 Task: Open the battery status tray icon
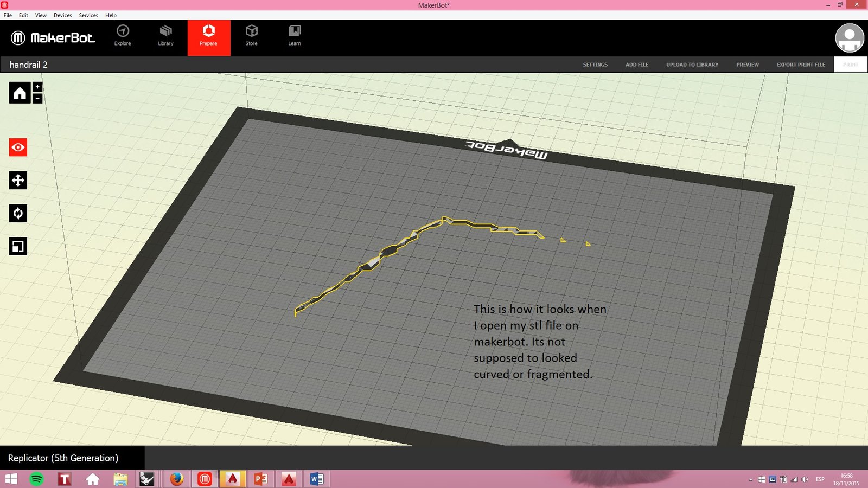pos(783,480)
